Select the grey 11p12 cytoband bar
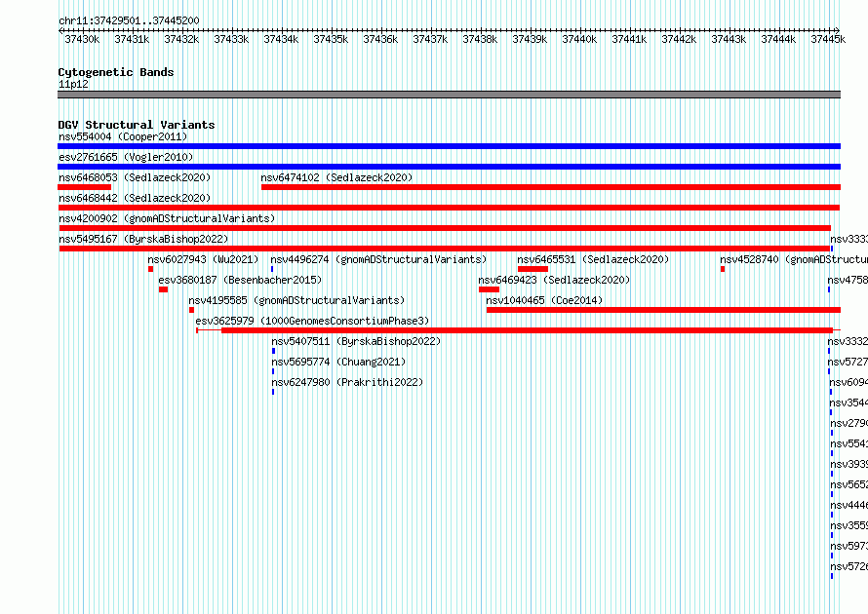The width and height of the screenshot is (868, 614). click(449, 95)
